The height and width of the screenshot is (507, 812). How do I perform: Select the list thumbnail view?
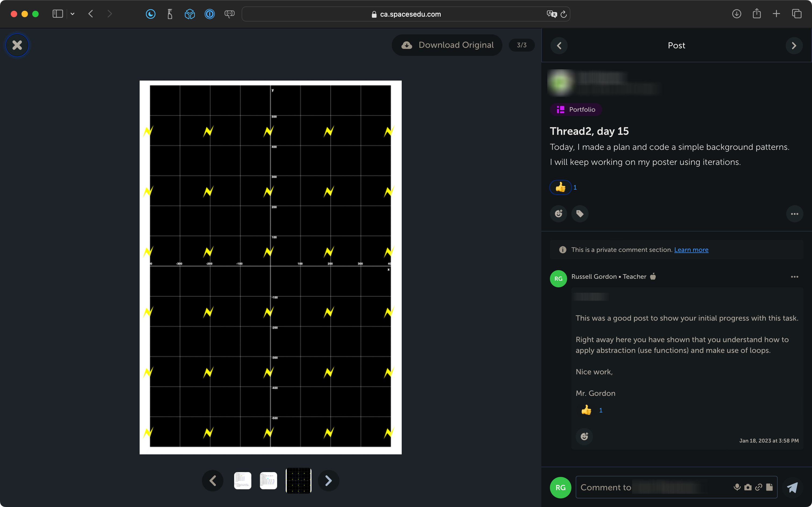tap(242, 480)
